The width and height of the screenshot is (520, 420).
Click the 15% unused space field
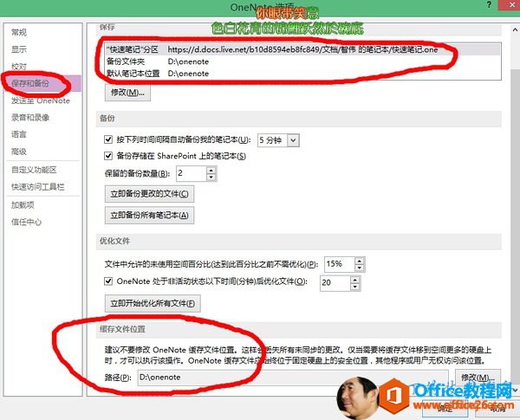pos(339,264)
